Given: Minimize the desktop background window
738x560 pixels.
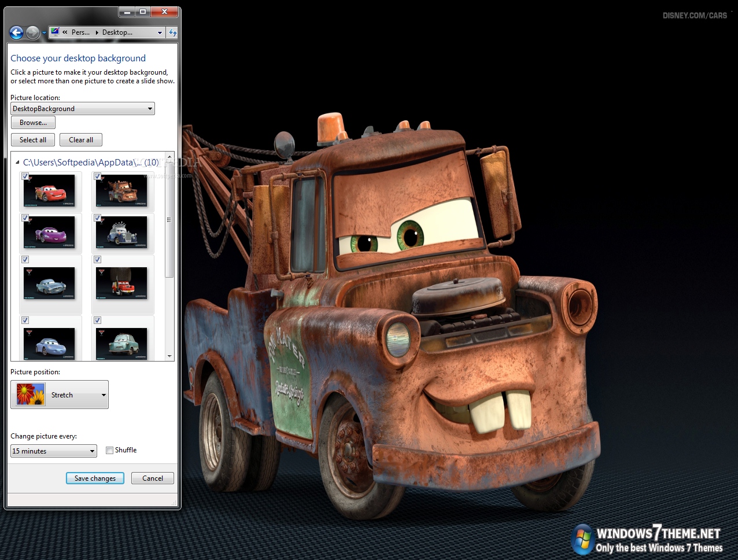Looking at the screenshot, I should click(x=127, y=12).
